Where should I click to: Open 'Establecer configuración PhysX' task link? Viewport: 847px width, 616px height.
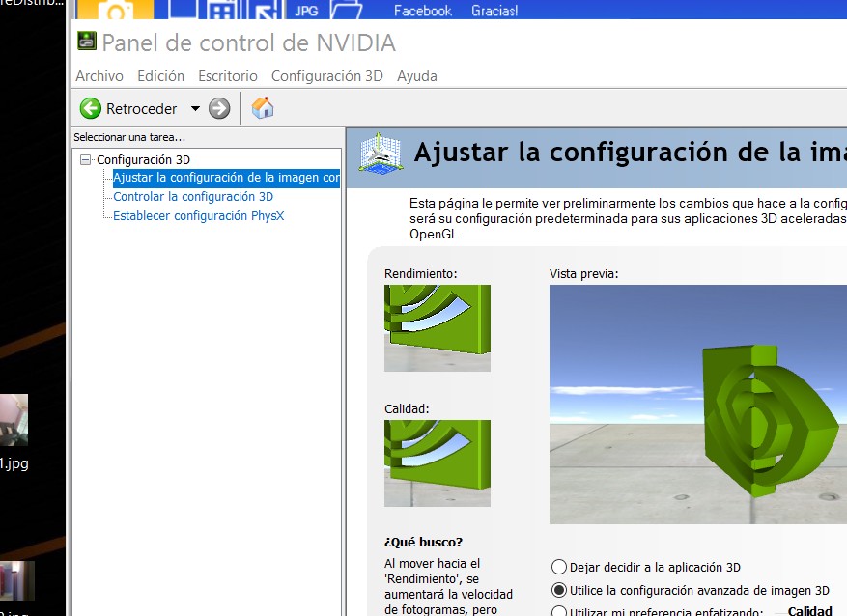coord(198,216)
